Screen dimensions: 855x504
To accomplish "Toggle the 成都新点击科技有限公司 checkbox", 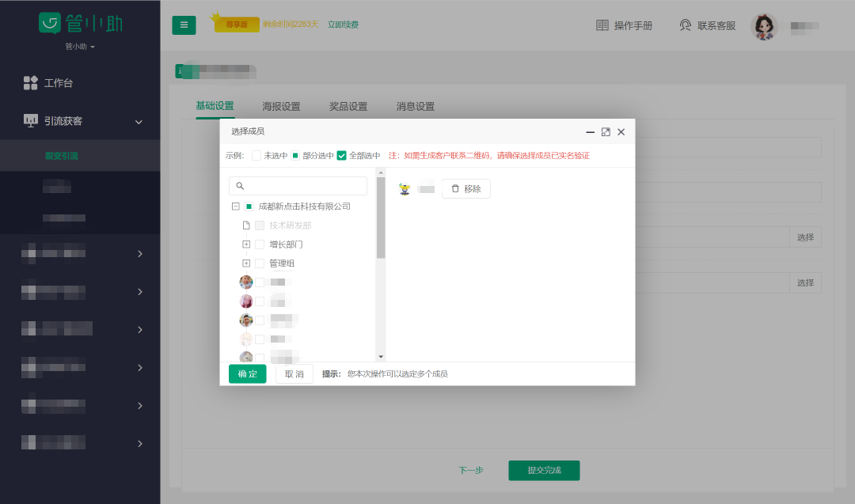I will (x=249, y=207).
